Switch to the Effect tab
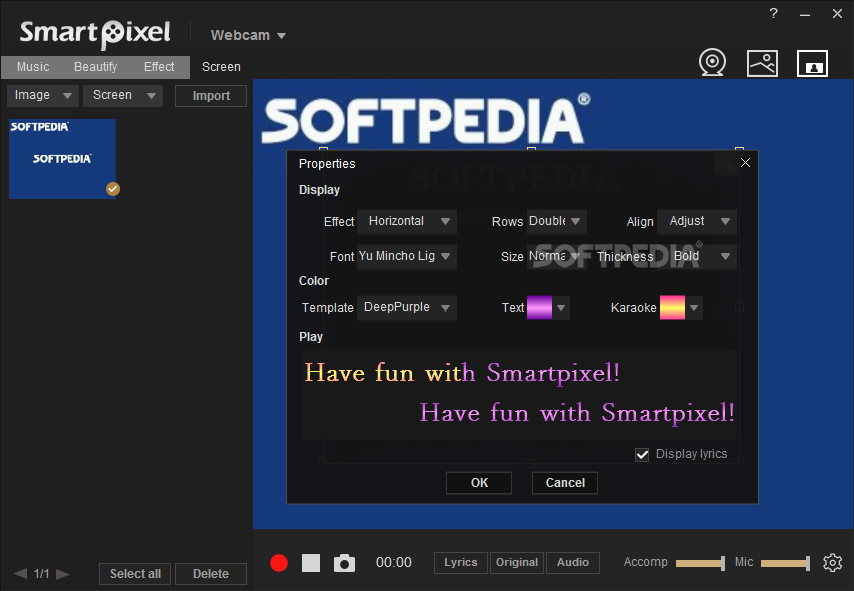Screen dimensions: 854x591 coord(159,67)
